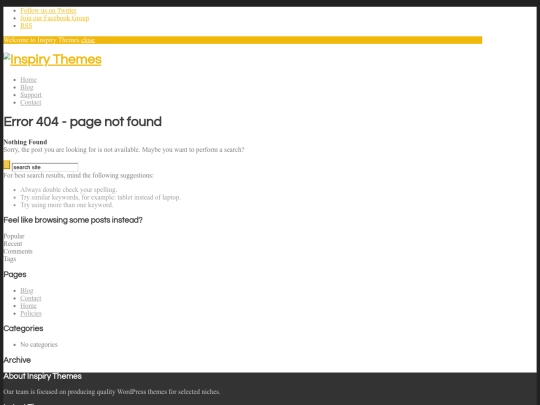540x405 pixels.
Task: Open Support in top navigation
Action: coord(31,95)
